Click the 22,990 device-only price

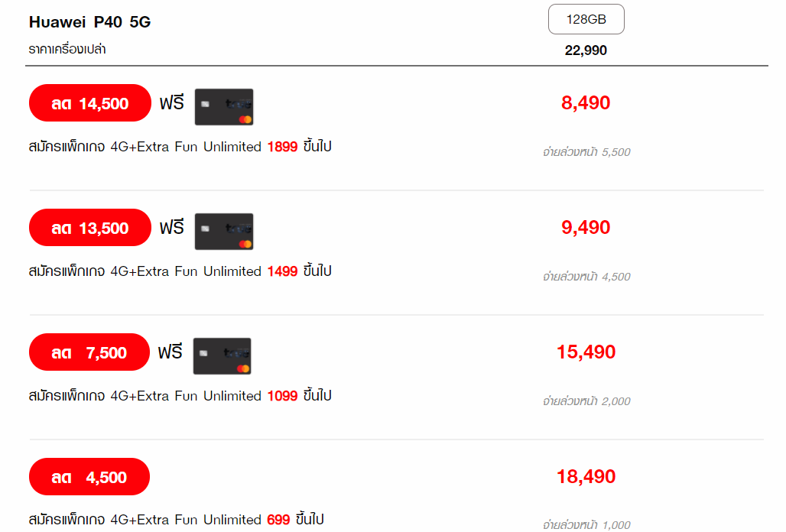[586, 50]
